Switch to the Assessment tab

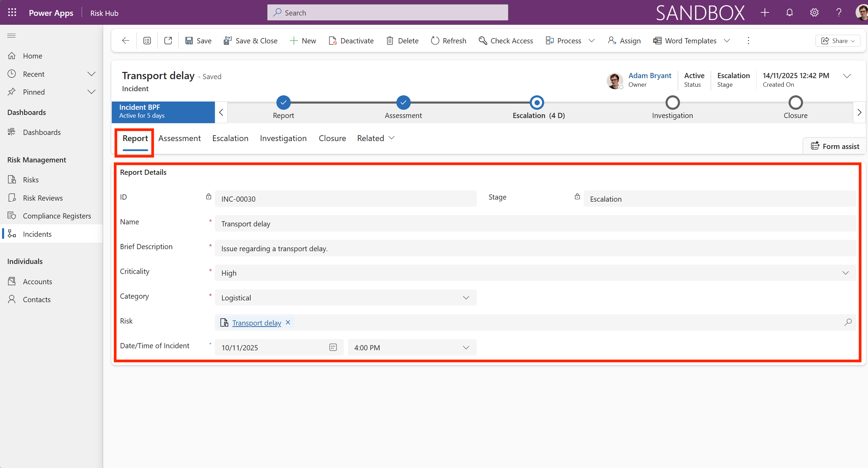click(179, 138)
